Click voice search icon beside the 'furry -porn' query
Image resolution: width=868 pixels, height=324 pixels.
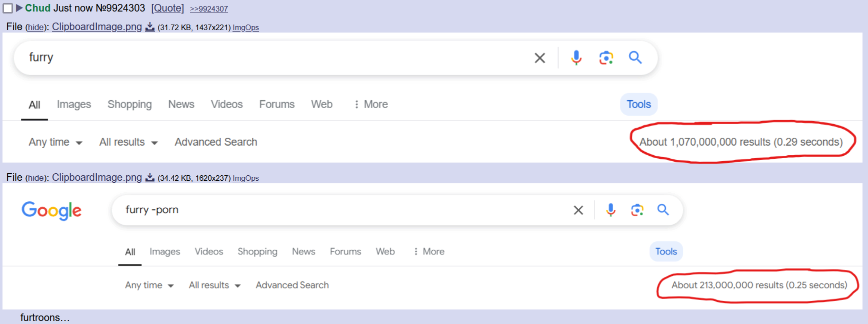coord(610,210)
